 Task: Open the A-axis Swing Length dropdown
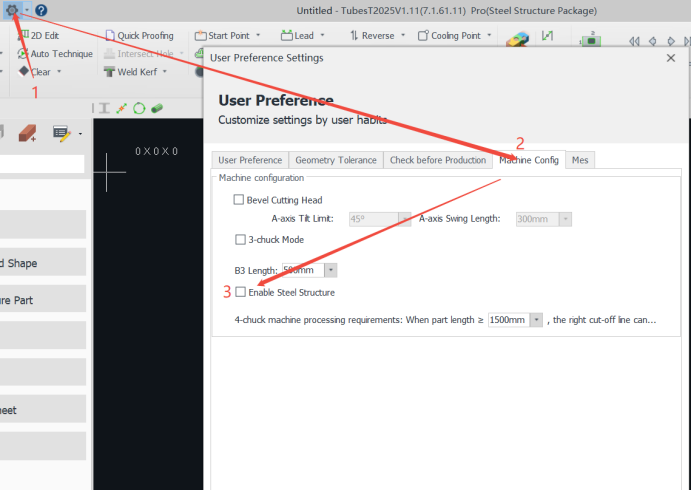(x=565, y=219)
